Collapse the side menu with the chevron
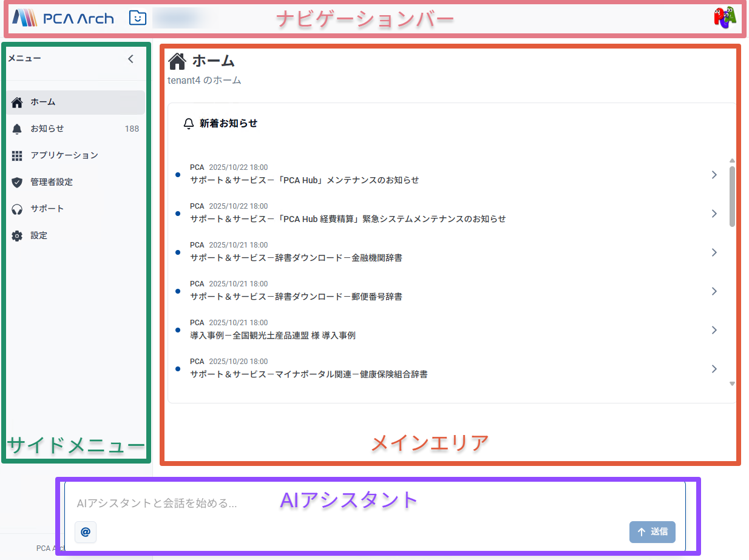 pos(130,58)
